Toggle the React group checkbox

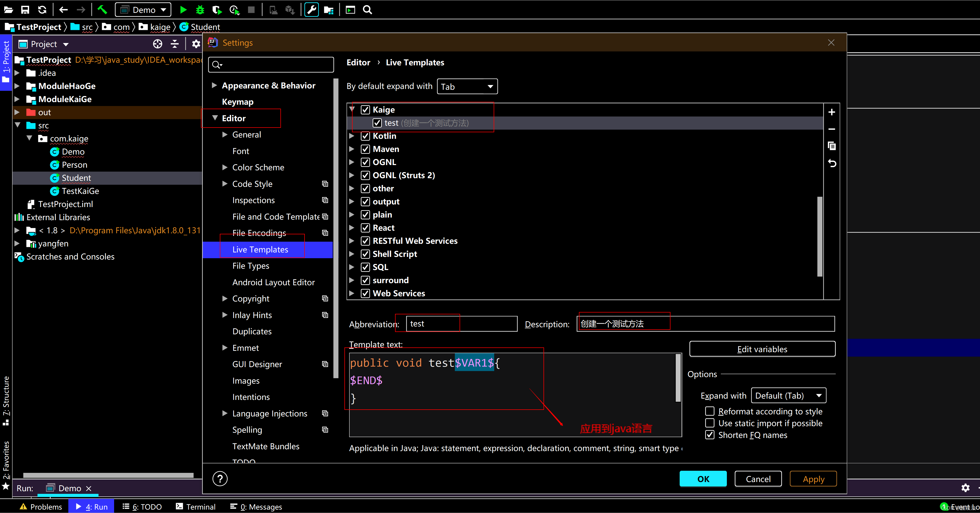coord(365,228)
